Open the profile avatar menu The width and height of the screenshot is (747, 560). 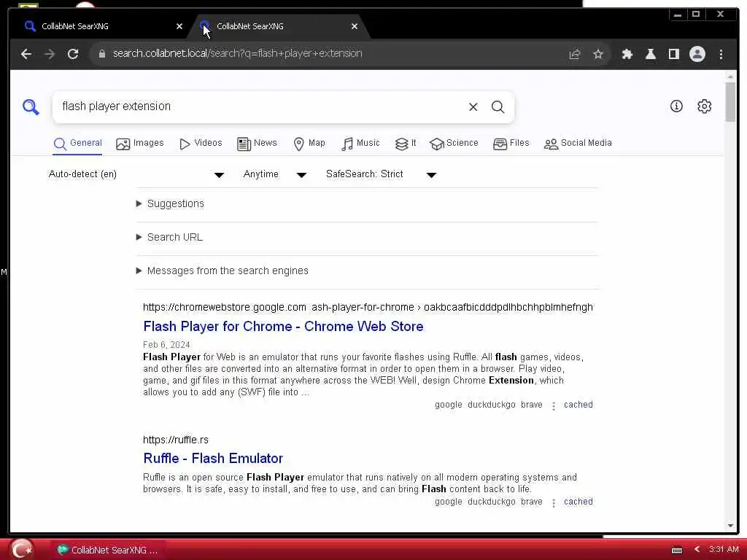(x=697, y=54)
